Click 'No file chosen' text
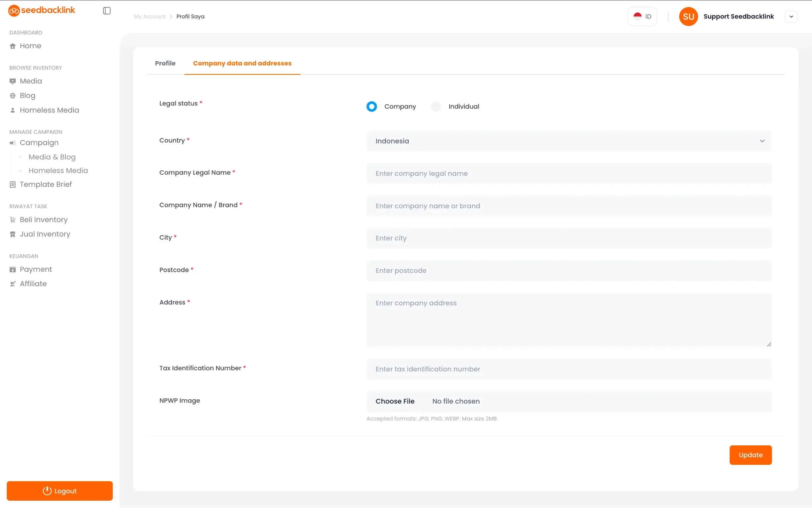This screenshot has height=508, width=812. click(x=456, y=401)
